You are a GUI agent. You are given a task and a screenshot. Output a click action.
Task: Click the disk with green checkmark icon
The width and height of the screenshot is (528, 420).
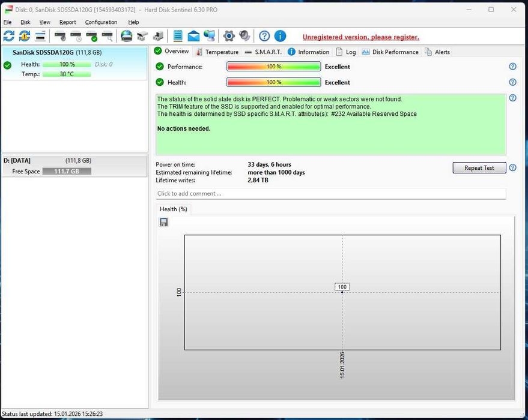pyautogui.click(x=91, y=36)
